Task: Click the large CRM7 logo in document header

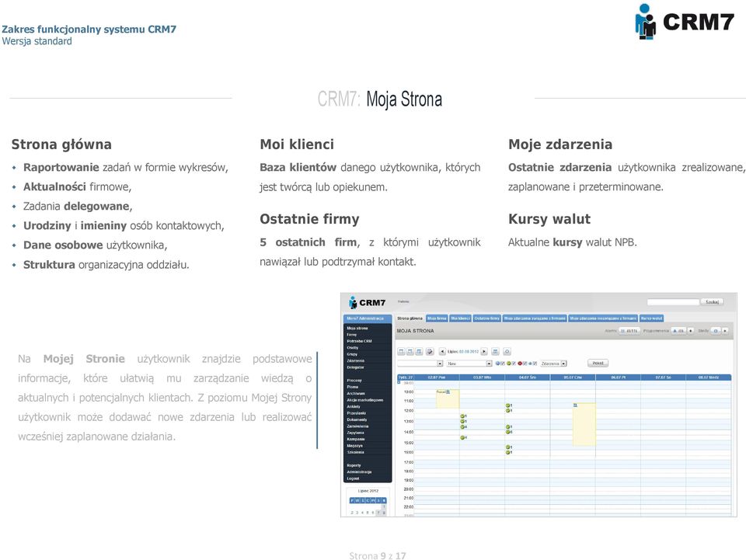Action: (x=684, y=22)
